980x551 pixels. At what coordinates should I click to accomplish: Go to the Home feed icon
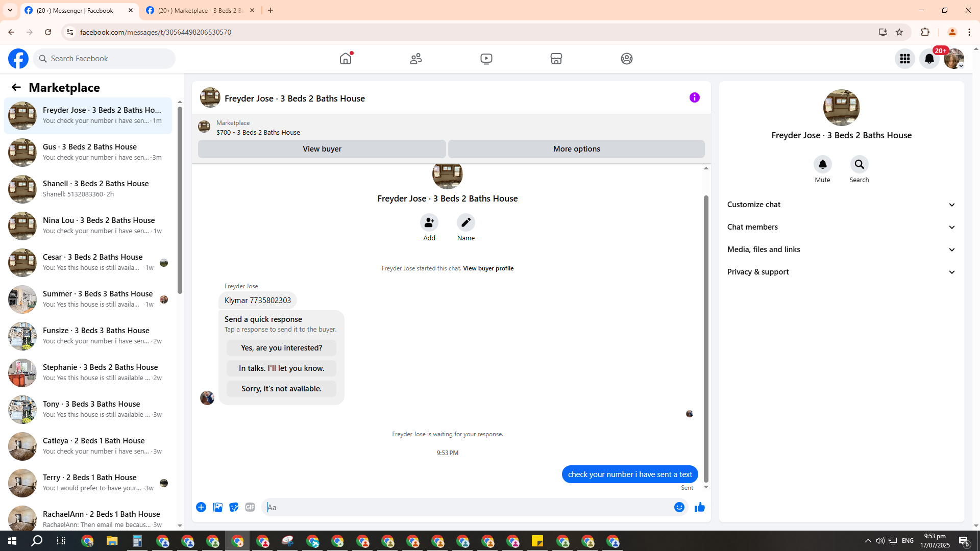346,59
